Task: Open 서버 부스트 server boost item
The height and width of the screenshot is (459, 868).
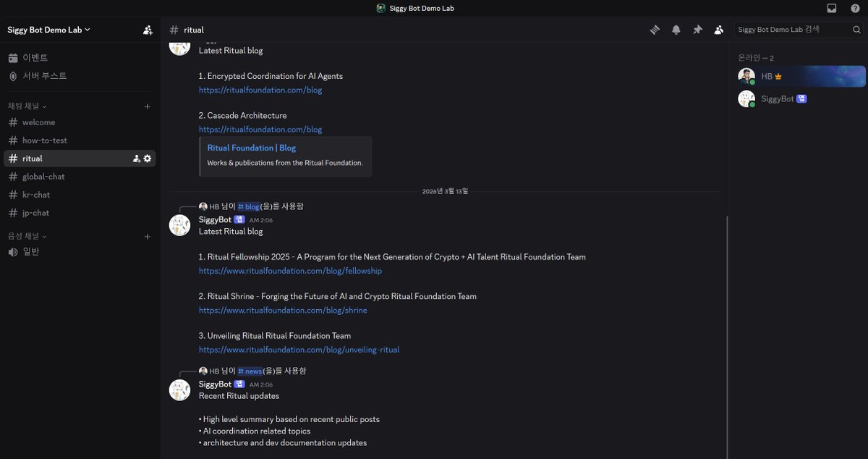Action: pyautogui.click(x=80, y=76)
